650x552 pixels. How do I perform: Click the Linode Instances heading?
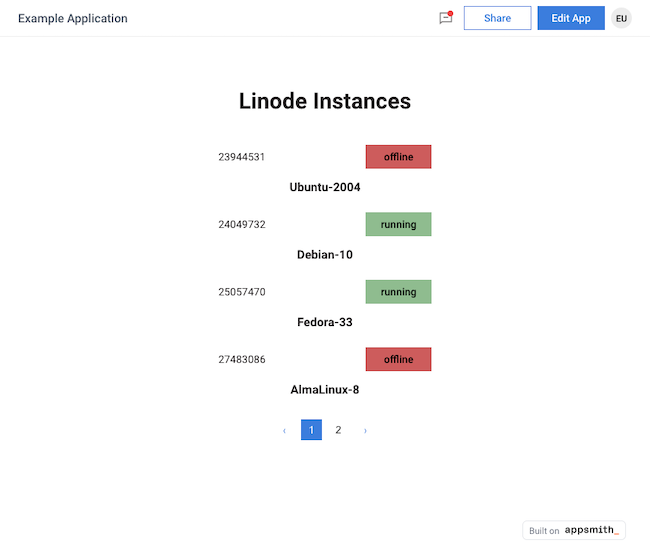[x=325, y=101]
